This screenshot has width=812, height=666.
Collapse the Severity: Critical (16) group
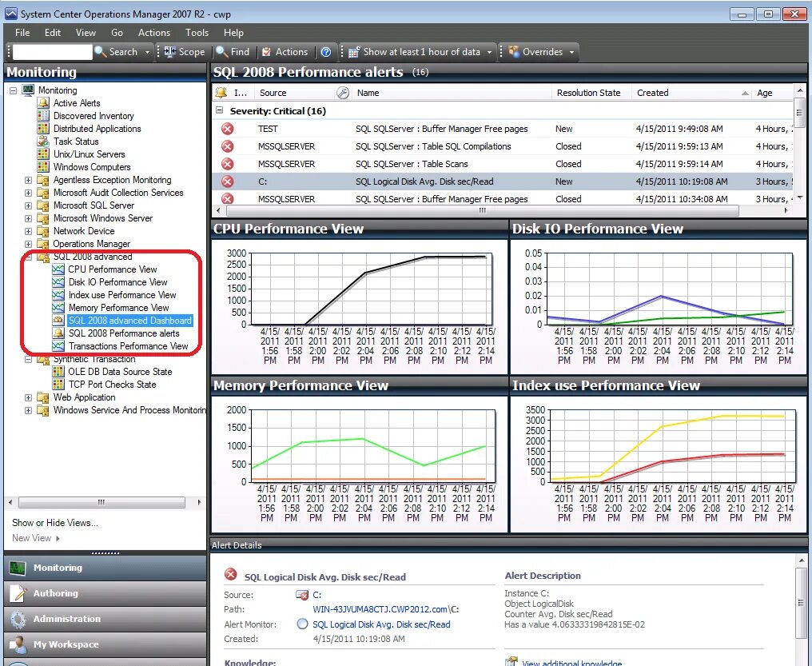click(220, 110)
